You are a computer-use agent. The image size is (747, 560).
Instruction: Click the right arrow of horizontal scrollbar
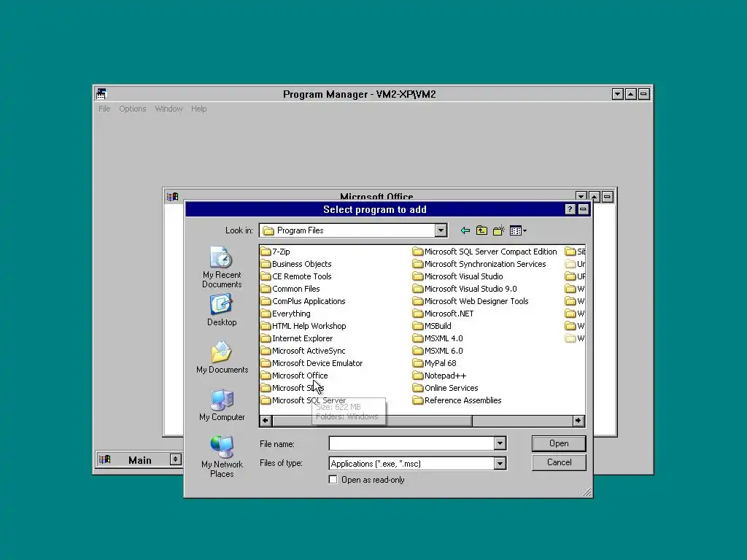click(578, 421)
